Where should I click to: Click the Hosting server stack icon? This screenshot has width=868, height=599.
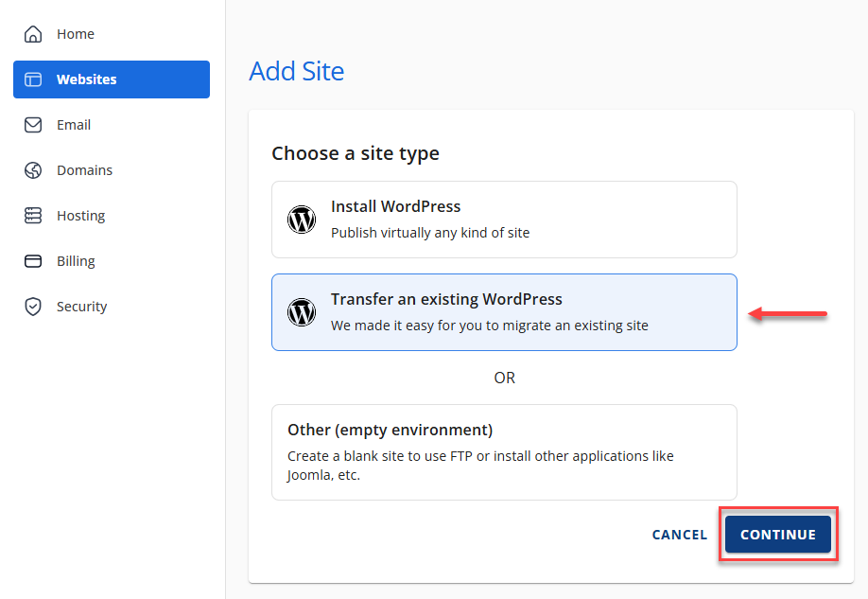pyautogui.click(x=33, y=216)
